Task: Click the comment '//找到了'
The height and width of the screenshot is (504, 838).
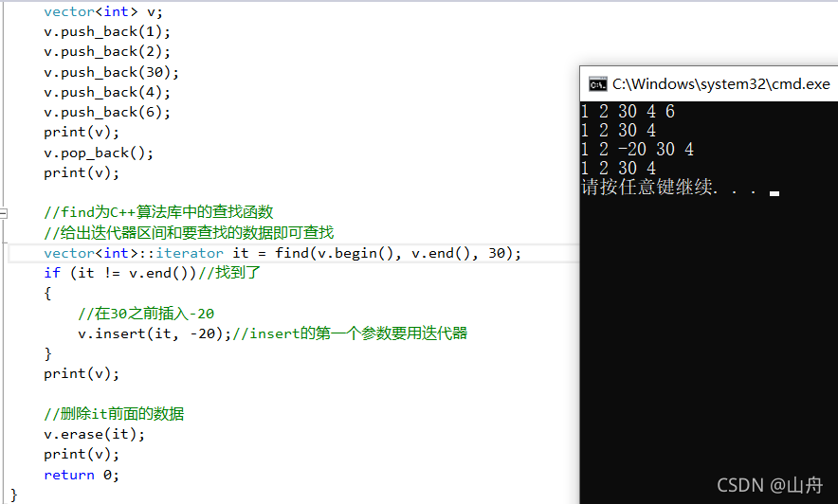Action: tap(229, 273)
